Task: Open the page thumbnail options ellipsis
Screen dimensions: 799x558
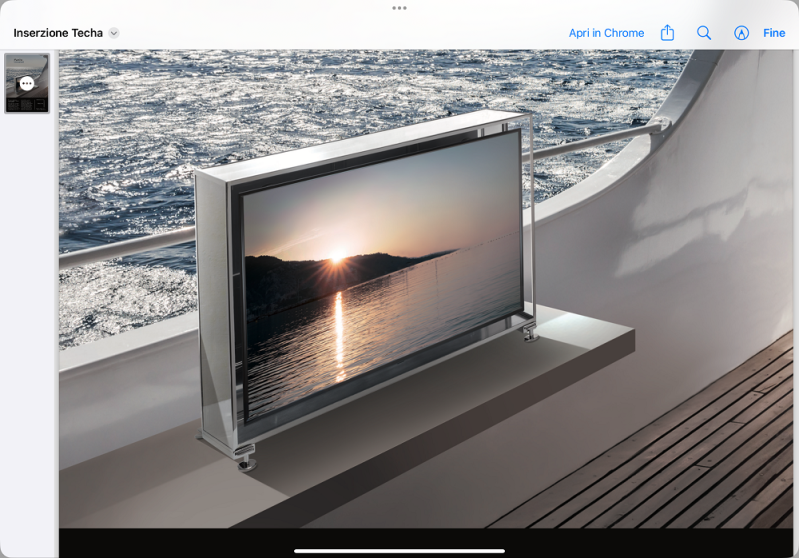Action: pyautogui.click(x=26, y=83)
